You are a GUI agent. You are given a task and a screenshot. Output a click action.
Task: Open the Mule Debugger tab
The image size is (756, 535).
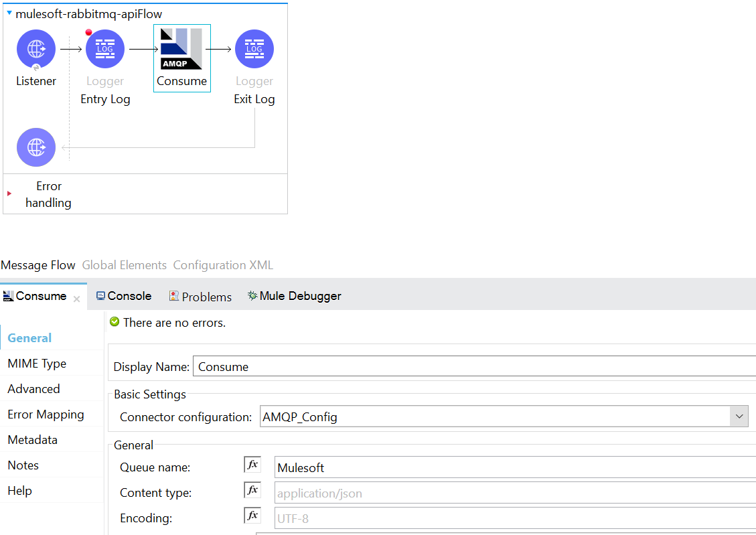(295, 296)
